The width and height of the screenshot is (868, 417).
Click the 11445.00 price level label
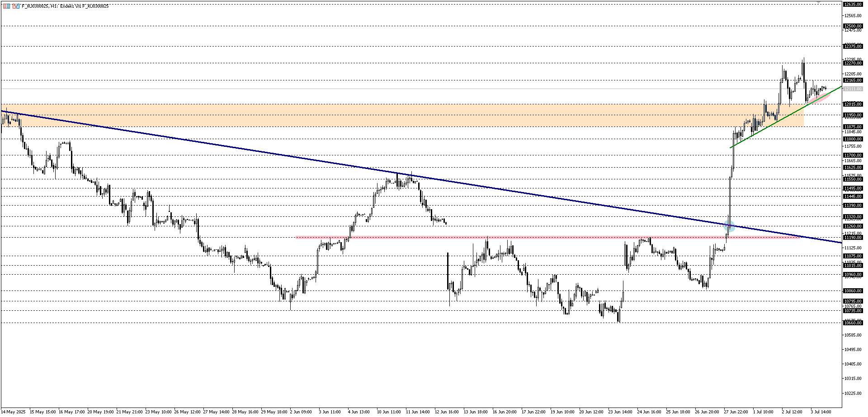(853, 197)
